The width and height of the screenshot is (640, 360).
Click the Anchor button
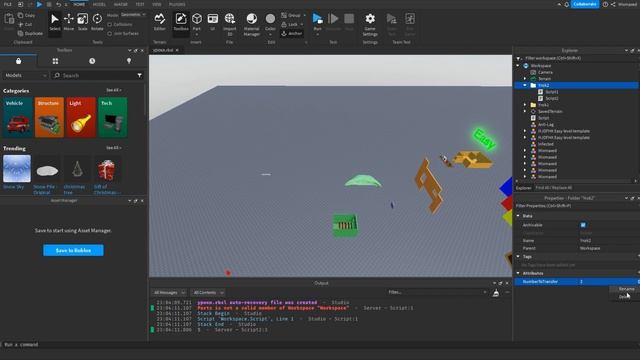(x=292, y=33)
